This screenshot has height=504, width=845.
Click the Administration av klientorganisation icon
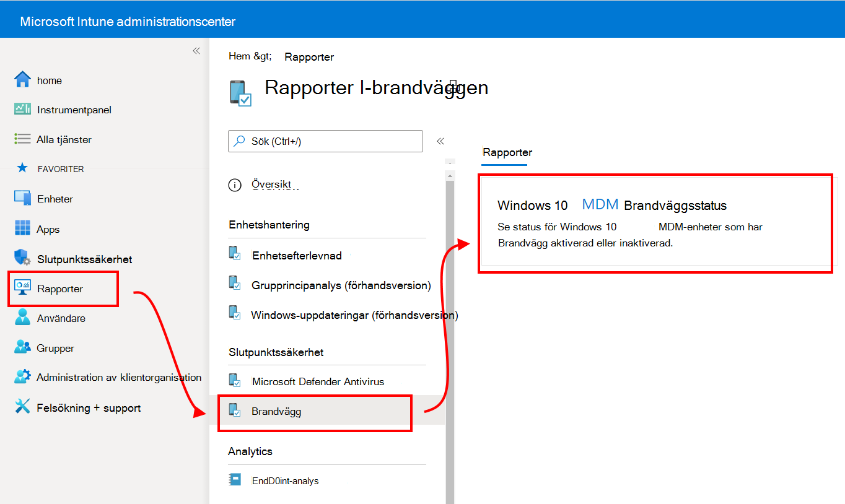[22, 376]
